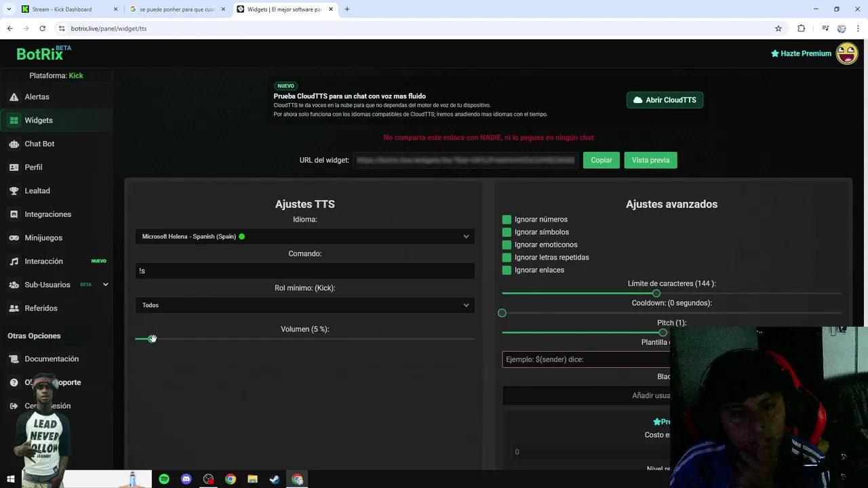Click the Volumen slider handle
Screen dimensions: 868x488
click(x=152, y=339)
